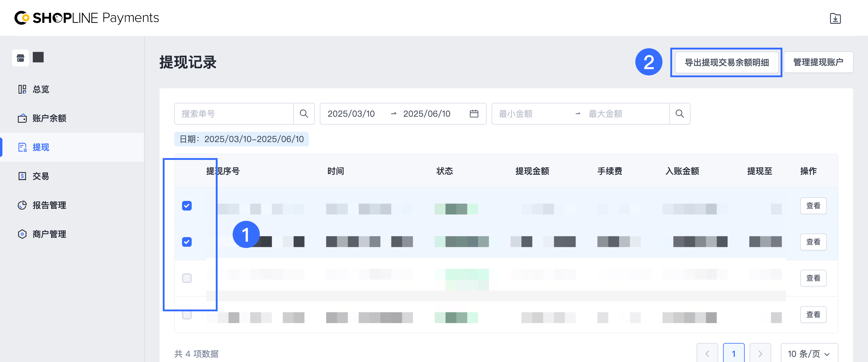Click 查看 button in second row
This screenshot has height=362, width=868.
tap(813, 242)
